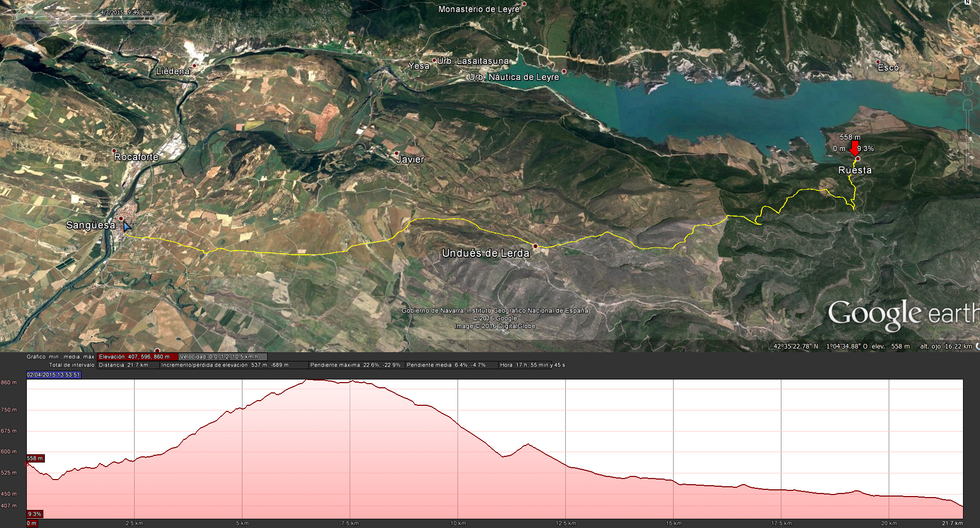This screenshot has height=528, width=980.
Task: Click the Urb. Náutica de Leyre placemark
Action: 564,71
